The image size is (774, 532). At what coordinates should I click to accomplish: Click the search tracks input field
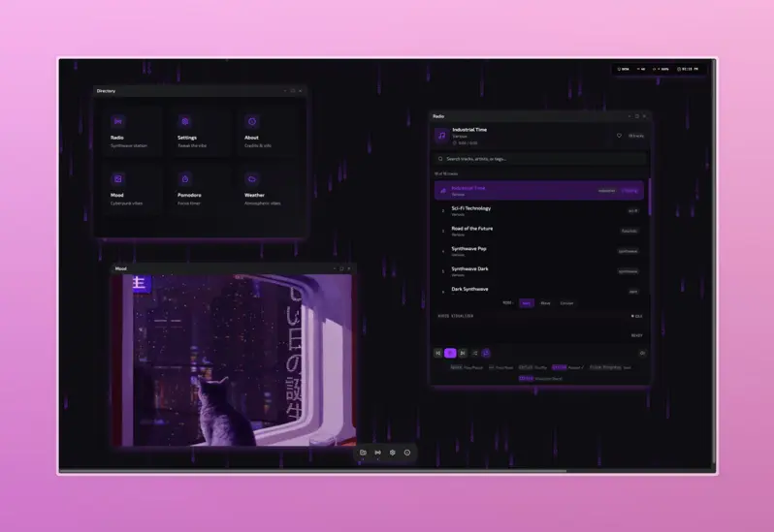point(540,159)
